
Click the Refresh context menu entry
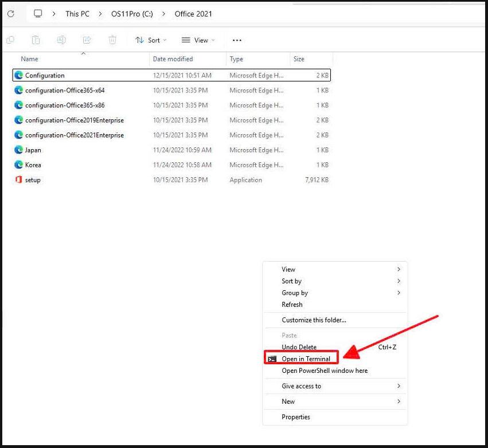coord(292,305)
